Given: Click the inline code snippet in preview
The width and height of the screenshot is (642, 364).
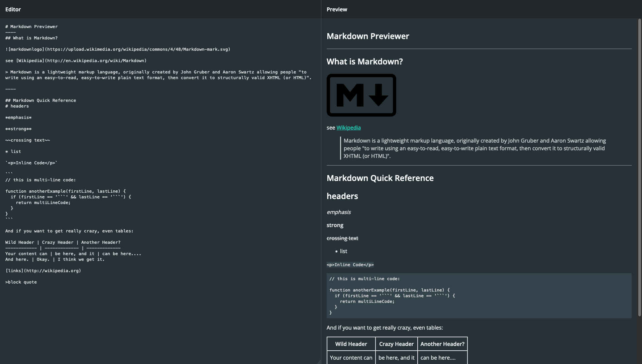Looking at the screenshot, I should pos(350,264).
